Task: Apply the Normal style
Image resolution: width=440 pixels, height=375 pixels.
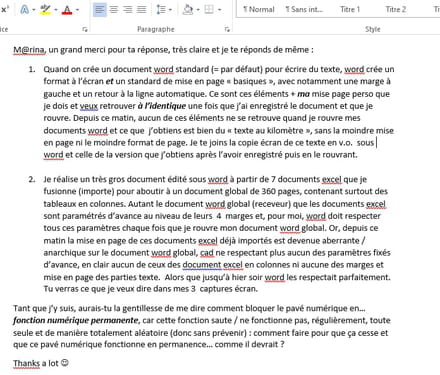Action: pos(259,9)
